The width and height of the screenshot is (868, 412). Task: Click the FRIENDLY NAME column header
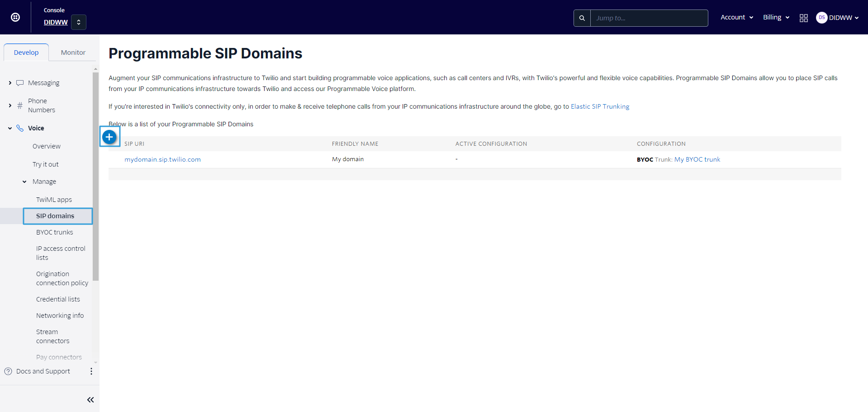coord(355,144)
